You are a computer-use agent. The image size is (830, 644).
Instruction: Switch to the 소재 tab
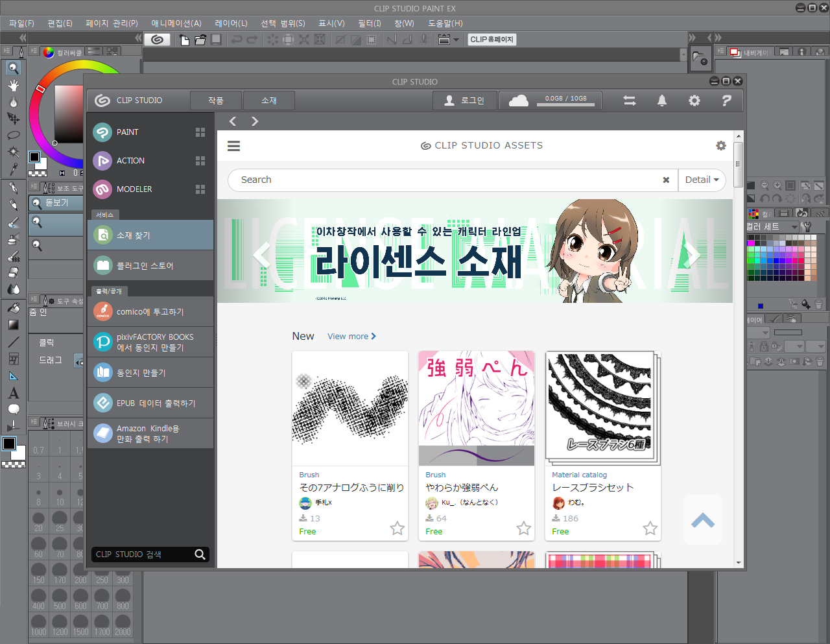point(268,101)
